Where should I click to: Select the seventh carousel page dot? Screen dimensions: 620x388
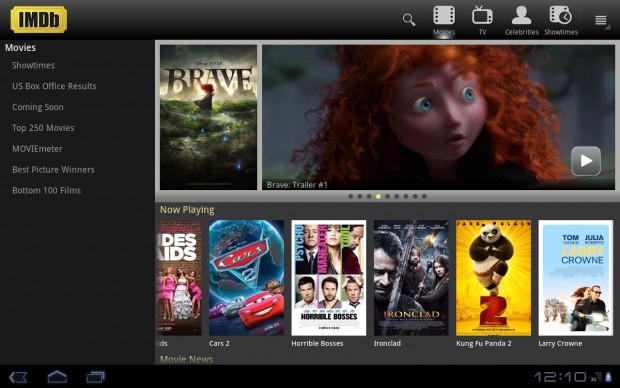click(406, 197)
